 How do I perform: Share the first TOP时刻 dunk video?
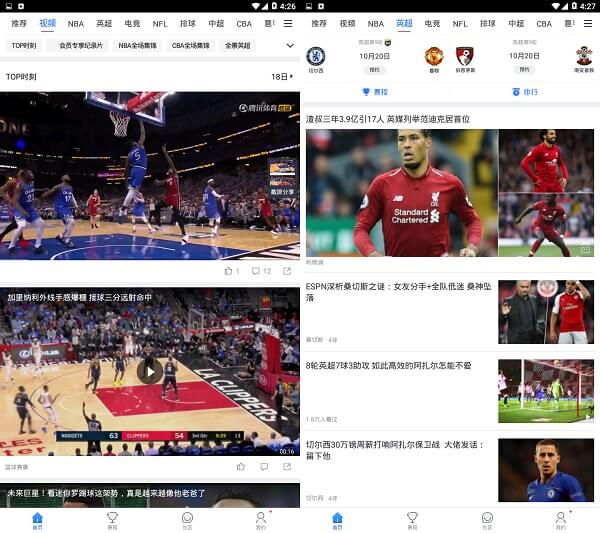click(287, 271)
